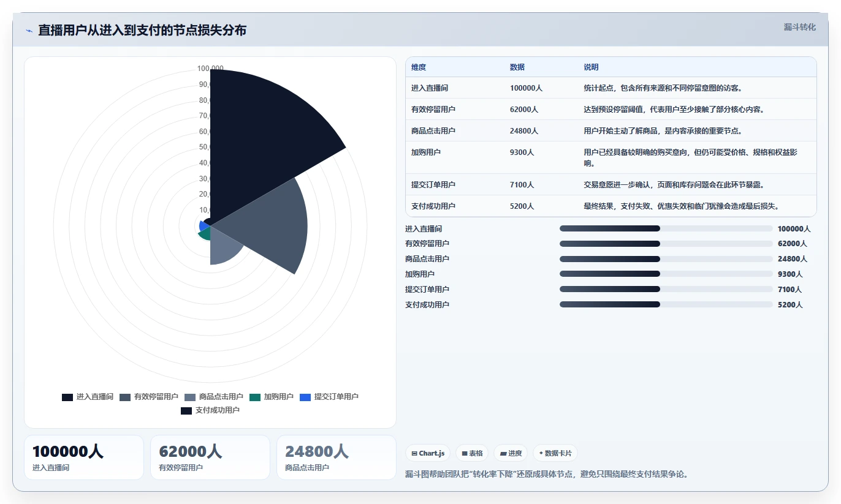Click the 进入直播间 progress bar
This screenshot has width=841, height=504.
pos(666,228)
